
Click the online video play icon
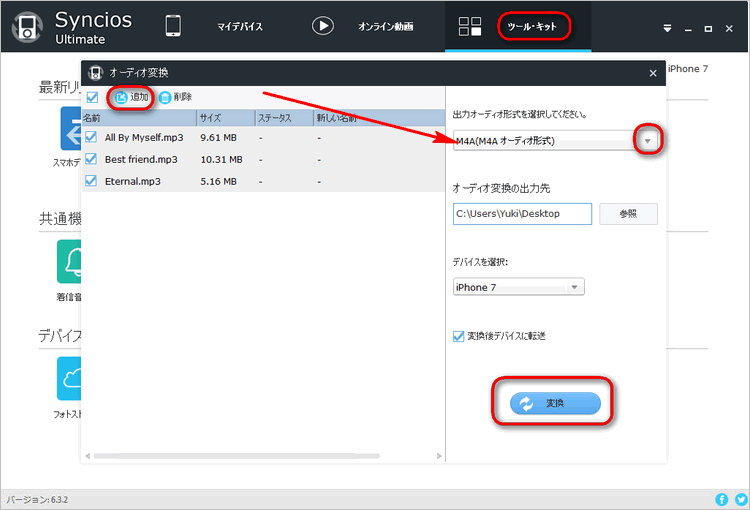click(323, 26)
